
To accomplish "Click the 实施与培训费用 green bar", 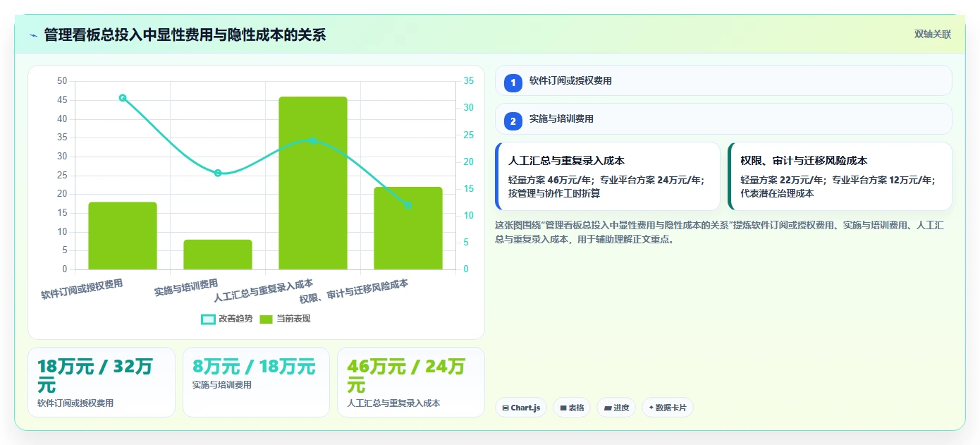I will pyautogui.click(x=218, y=255).
